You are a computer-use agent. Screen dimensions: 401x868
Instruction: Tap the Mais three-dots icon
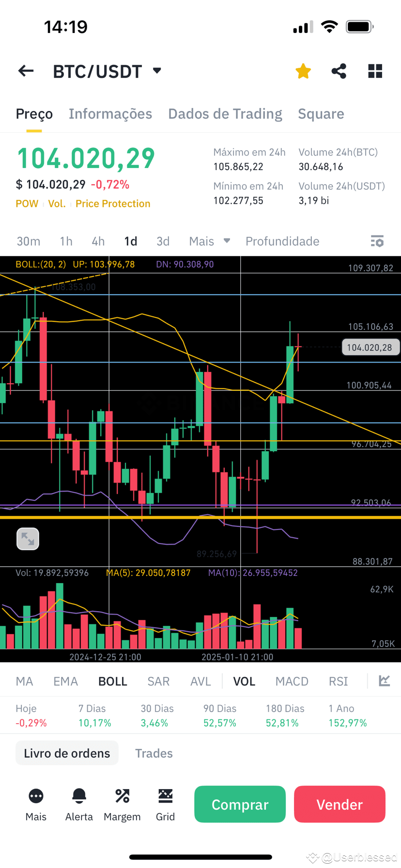(x=36, y=796)
